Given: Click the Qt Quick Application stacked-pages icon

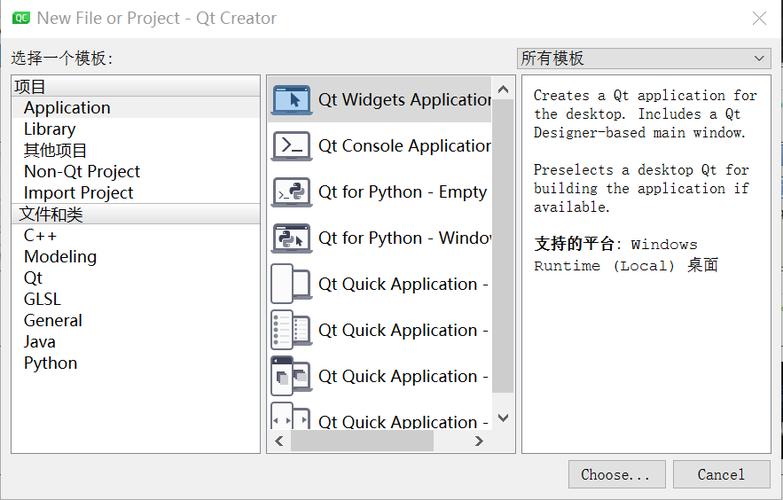Looking at the screenshot, I should point(292,376).
